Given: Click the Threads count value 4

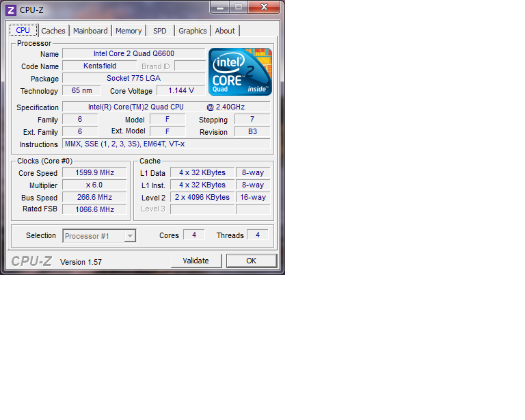Looking at the screenshot, I should [258, 235].
